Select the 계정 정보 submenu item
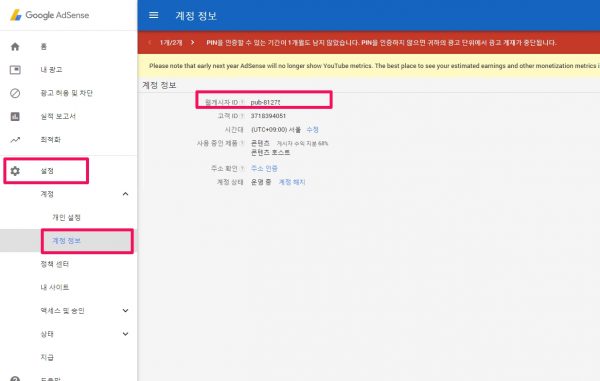The width and height of the screenshot is (600, 381). [x=67, y=241]
